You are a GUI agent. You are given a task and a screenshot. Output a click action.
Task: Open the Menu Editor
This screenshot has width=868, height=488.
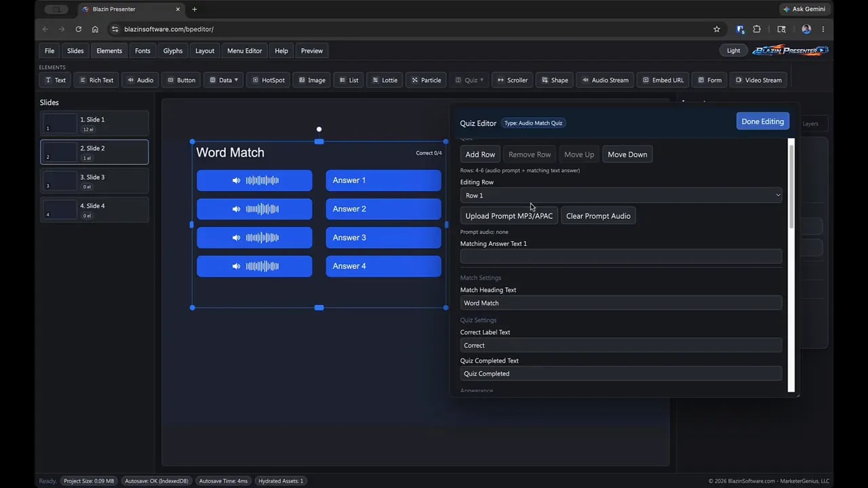244,51
